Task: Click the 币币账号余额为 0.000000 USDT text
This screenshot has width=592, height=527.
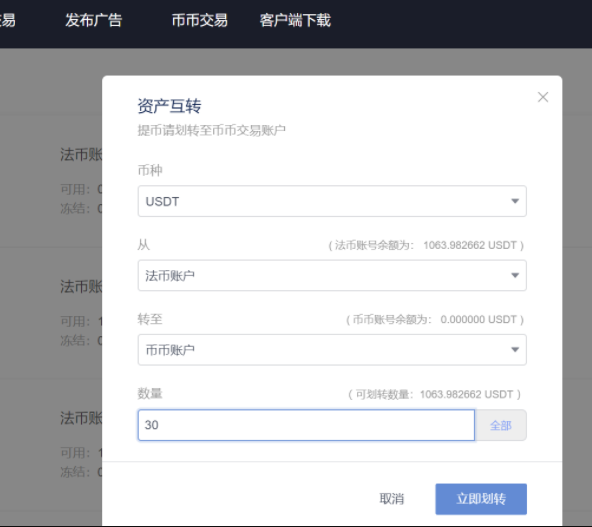Action: (x=435, y=320)
